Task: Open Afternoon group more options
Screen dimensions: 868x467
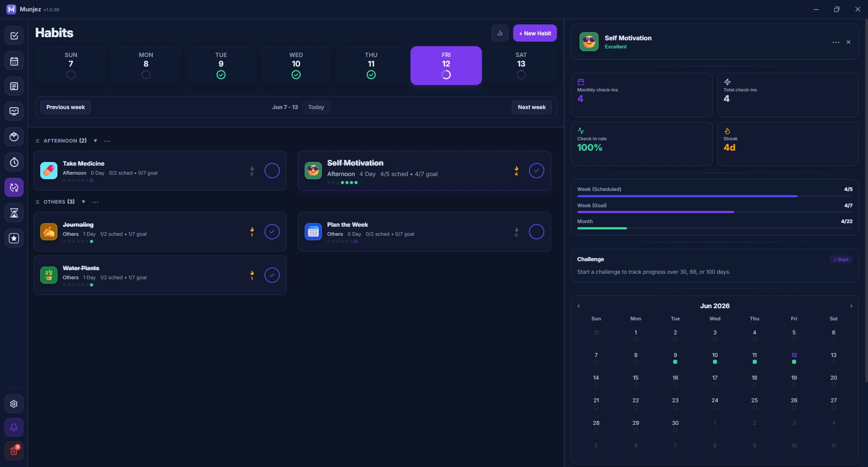Action: [107, 141]
